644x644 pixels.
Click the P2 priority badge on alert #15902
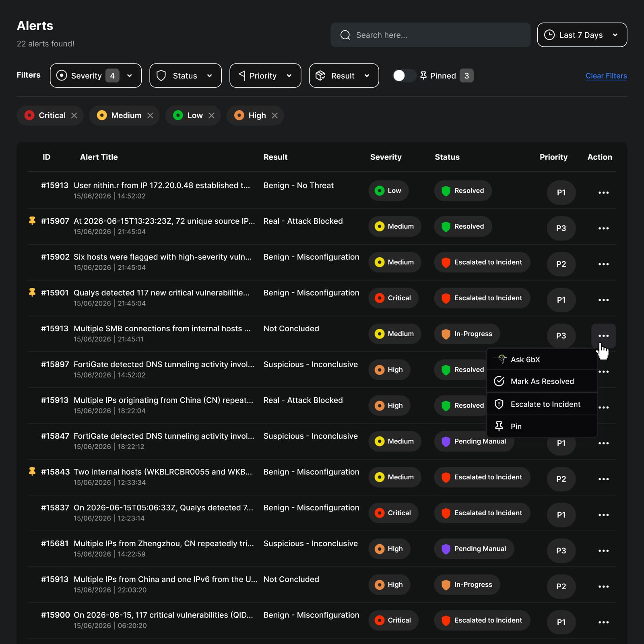tap(561, 264)
